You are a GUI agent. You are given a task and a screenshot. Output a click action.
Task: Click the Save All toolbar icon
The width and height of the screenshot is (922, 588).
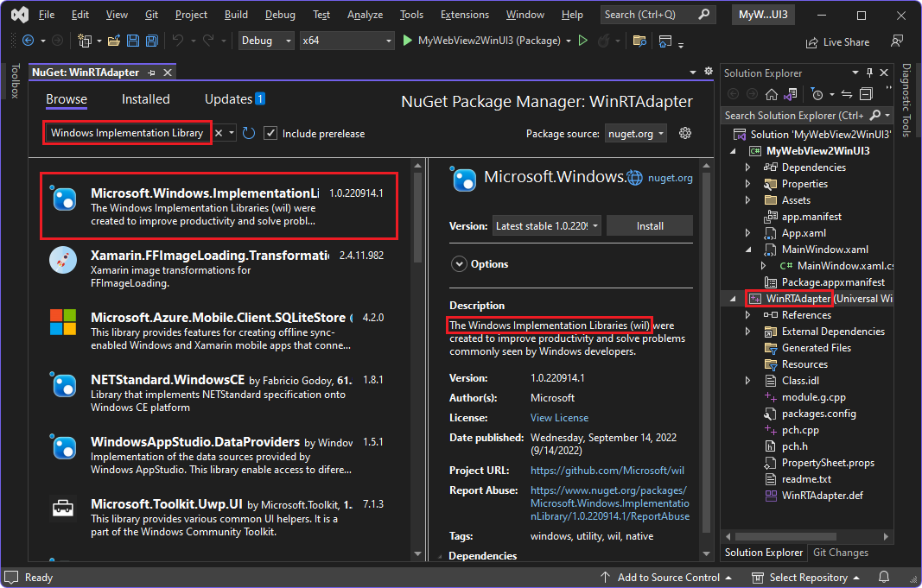click(152, 41)
